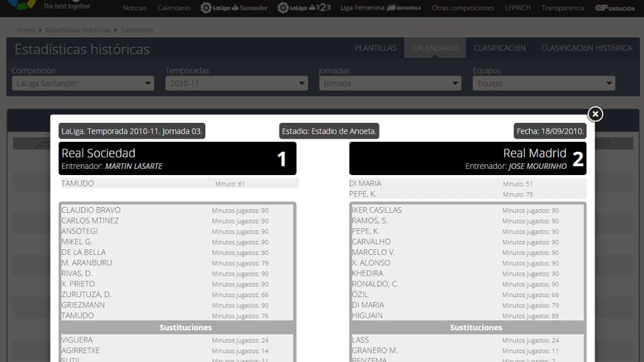Click 'Fecha: 18/09/2010.' label
This screenshot has height=362, width=644.
click(550, 131)
